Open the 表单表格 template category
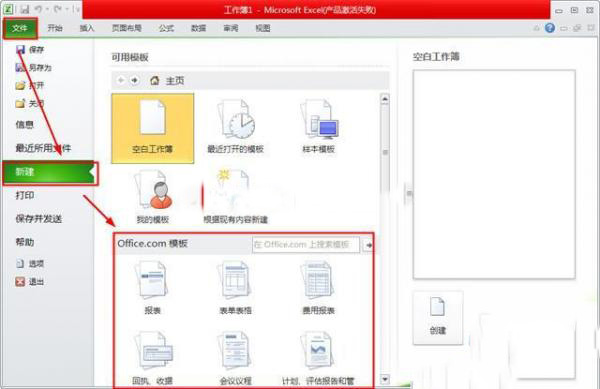The height and width of the screenshot is (389, 600). point(235,288)
